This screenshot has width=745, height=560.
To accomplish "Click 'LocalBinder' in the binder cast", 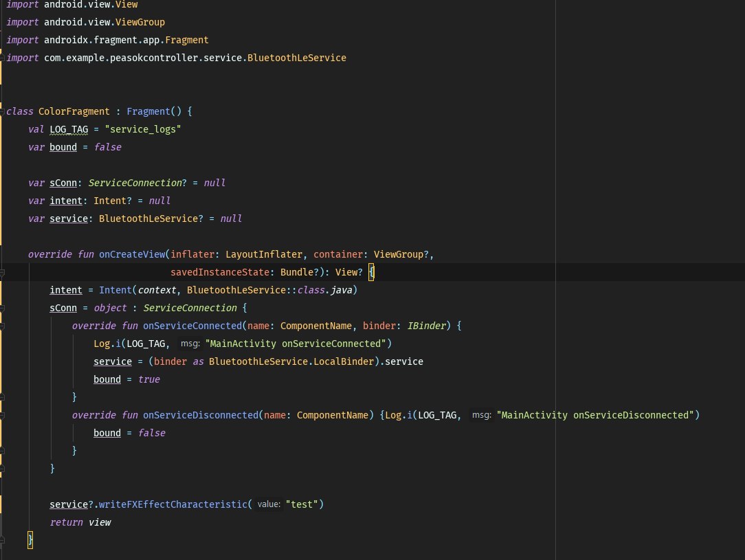I will pos(344,362).
